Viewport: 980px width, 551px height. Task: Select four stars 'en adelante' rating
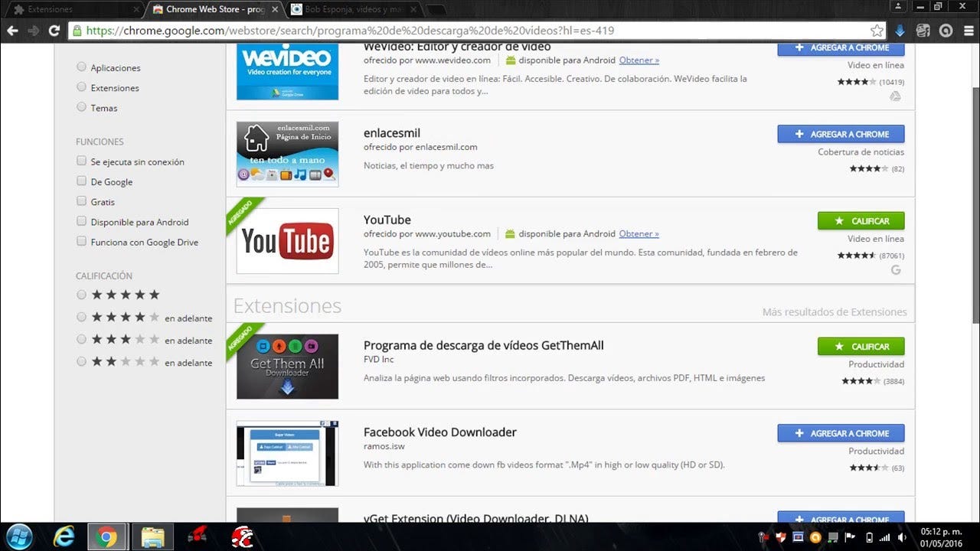[81, 317]
